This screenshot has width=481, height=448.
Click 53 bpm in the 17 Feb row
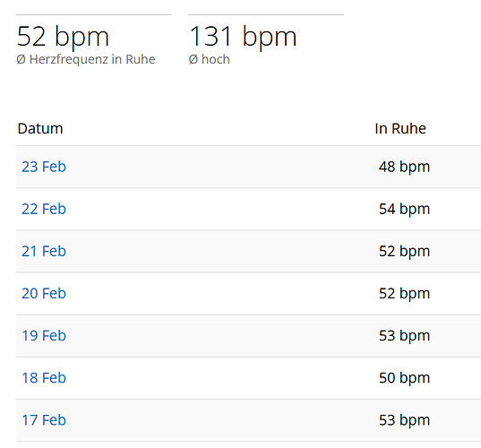pos(404,420)
